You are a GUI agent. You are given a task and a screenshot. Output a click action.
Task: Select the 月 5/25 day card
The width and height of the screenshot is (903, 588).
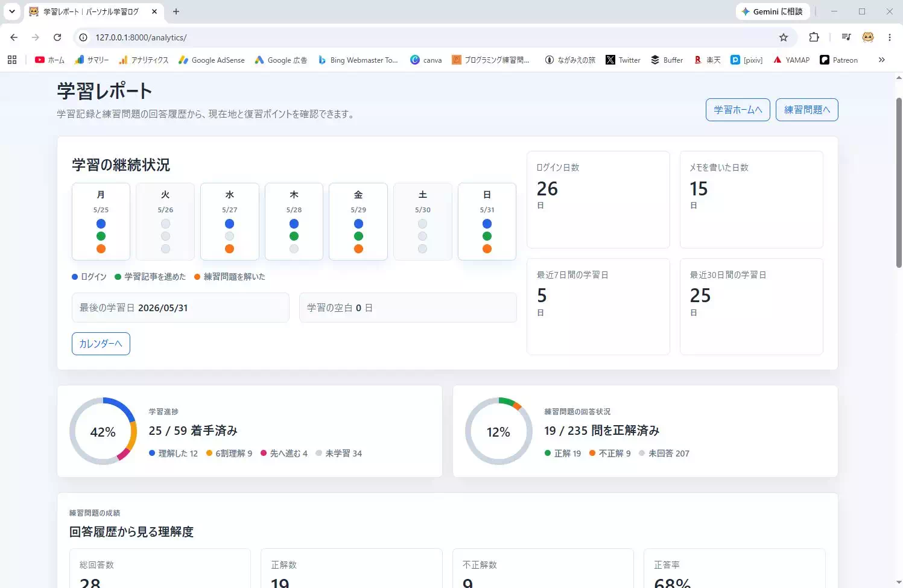101,221
